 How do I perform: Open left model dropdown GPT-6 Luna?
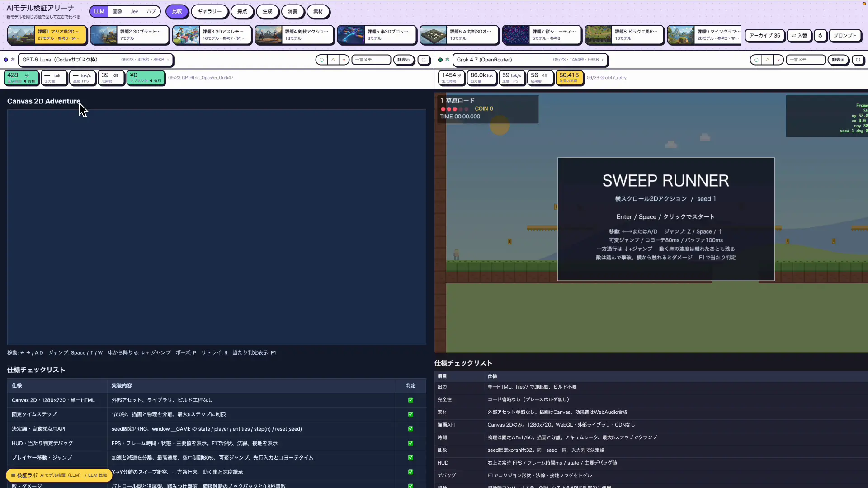95,60
